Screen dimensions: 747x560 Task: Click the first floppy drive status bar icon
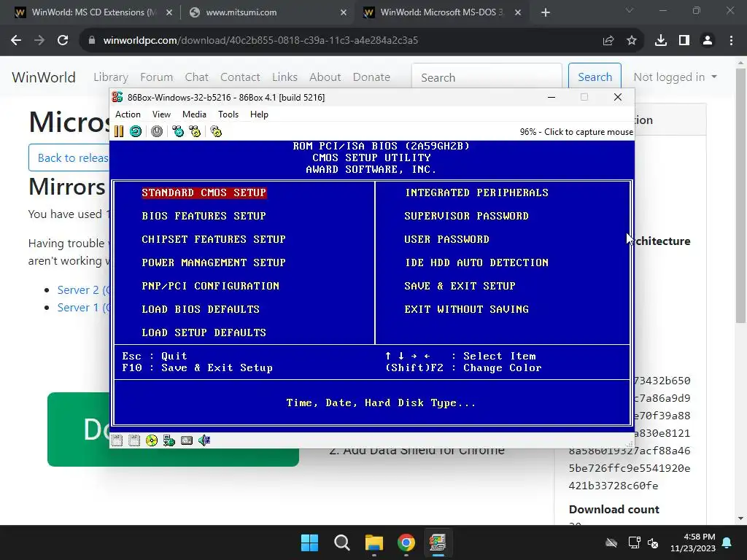click(x=117, y=440)
